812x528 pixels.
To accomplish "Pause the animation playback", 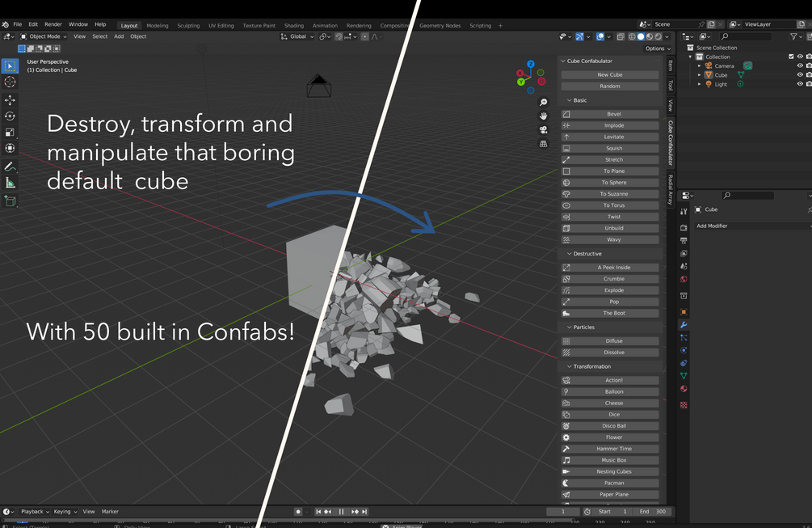I will 341,511.
